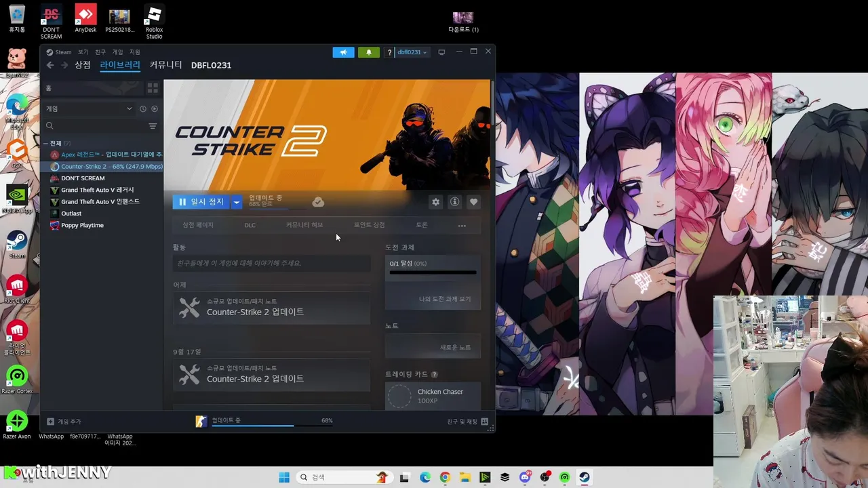The width and height of the screenshot is (868, 488).
Task: Open the DLC link
Action: click(250, 225)
